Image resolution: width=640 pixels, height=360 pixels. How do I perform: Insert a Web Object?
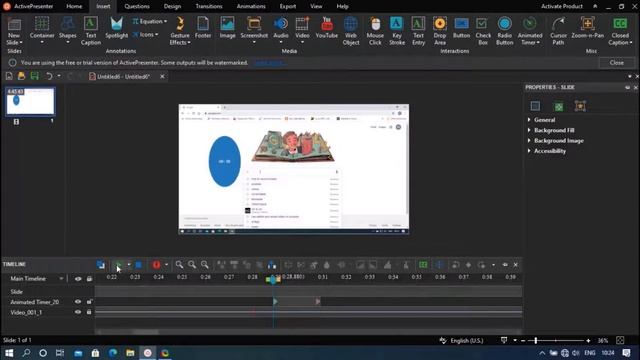pos(351,31)
